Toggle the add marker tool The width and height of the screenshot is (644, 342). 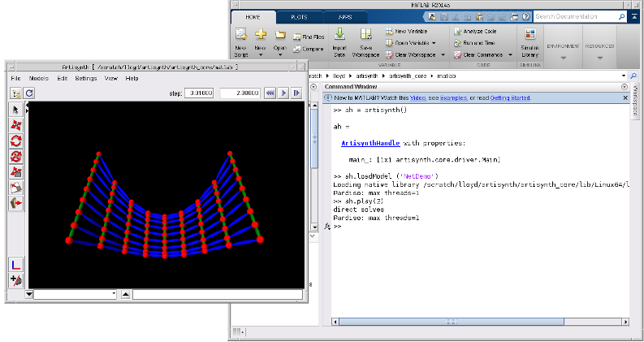click(15, 280)
